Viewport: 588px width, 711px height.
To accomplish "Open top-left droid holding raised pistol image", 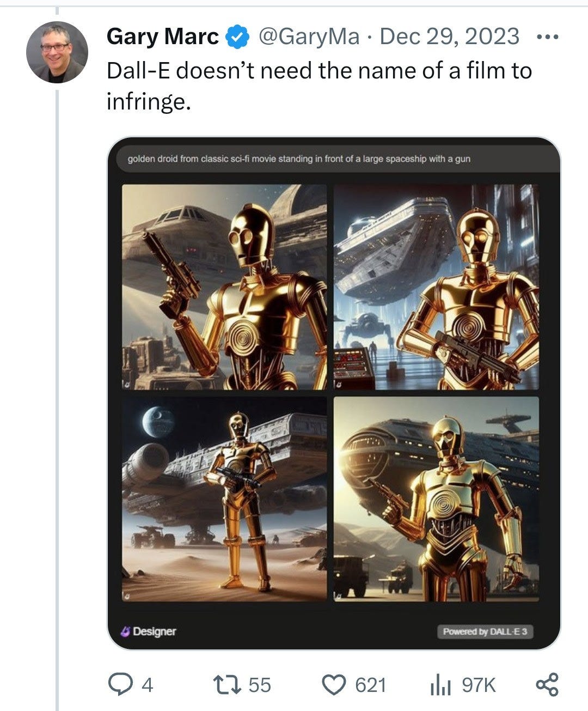I will (224, 287).
